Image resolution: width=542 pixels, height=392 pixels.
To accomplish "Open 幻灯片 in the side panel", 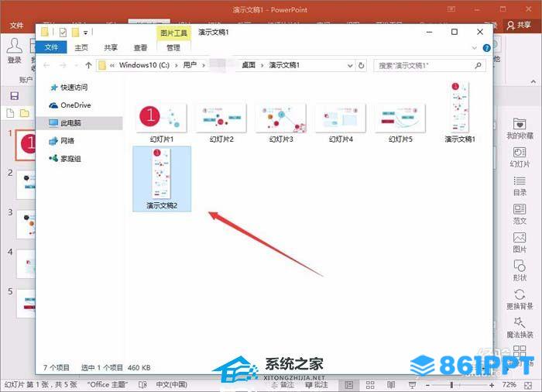I will point(520,157).
